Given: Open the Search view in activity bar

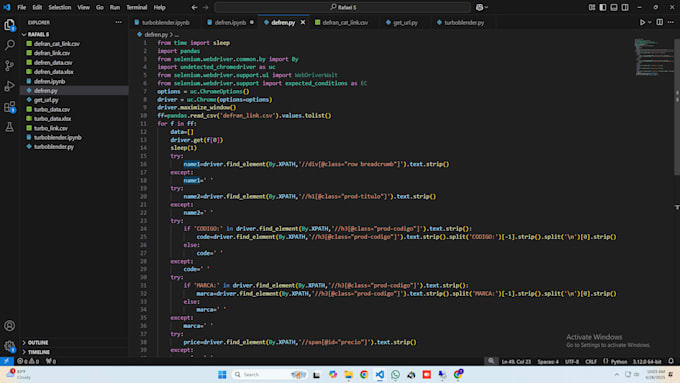Looking at the screenshot, I should (x=10, y=45).
